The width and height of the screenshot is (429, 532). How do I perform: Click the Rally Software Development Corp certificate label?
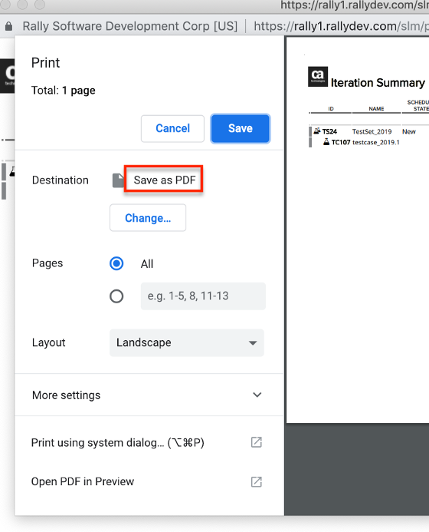[130, 26]
